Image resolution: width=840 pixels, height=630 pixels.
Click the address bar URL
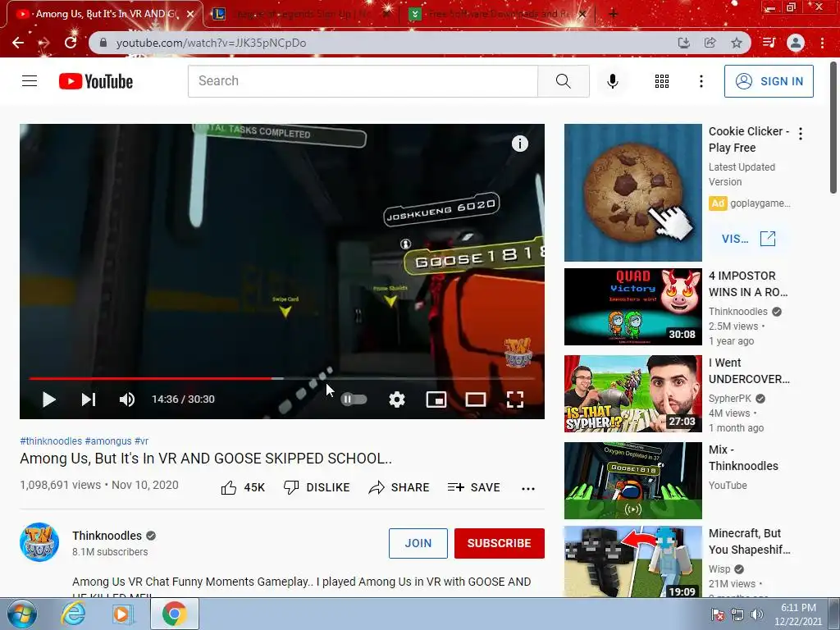(x=211, y=43)
